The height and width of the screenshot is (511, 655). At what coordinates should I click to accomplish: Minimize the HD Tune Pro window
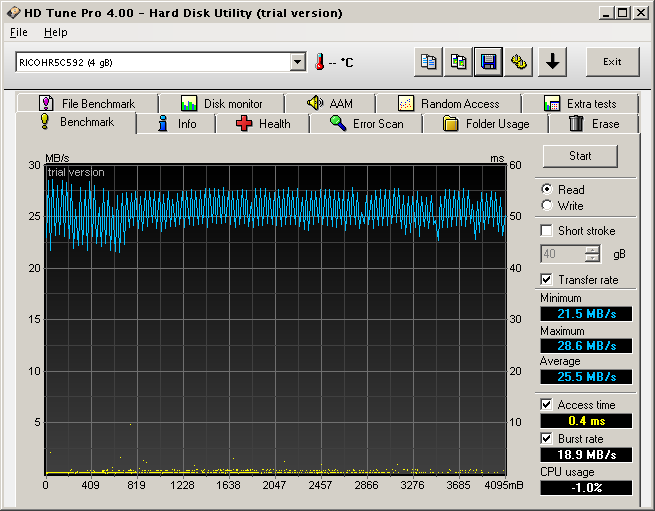pyautogui.click(x=606, y=13)
